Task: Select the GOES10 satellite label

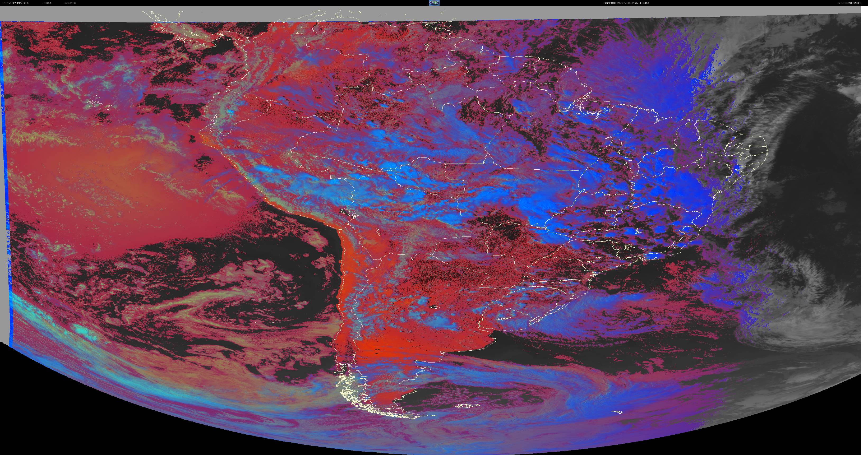Action: coord(70,3)
